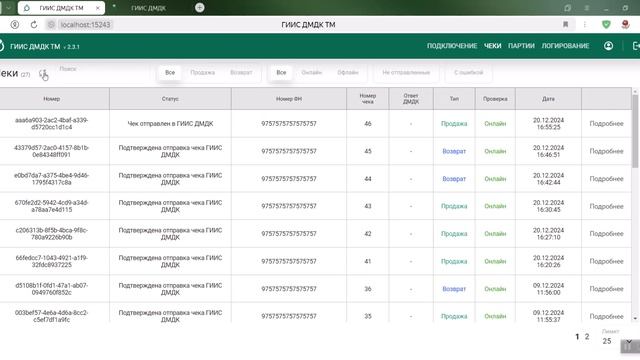Click the scrollbar down arrow of the table
The width and height of the screenshot is (640, 360).
tap(635, 318)
